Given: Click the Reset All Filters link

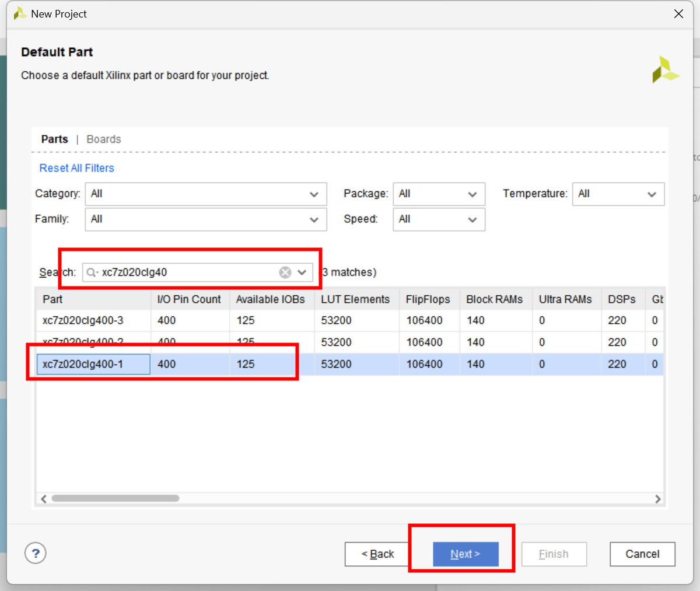Looking at the screenshot, I should pos(76,168).
